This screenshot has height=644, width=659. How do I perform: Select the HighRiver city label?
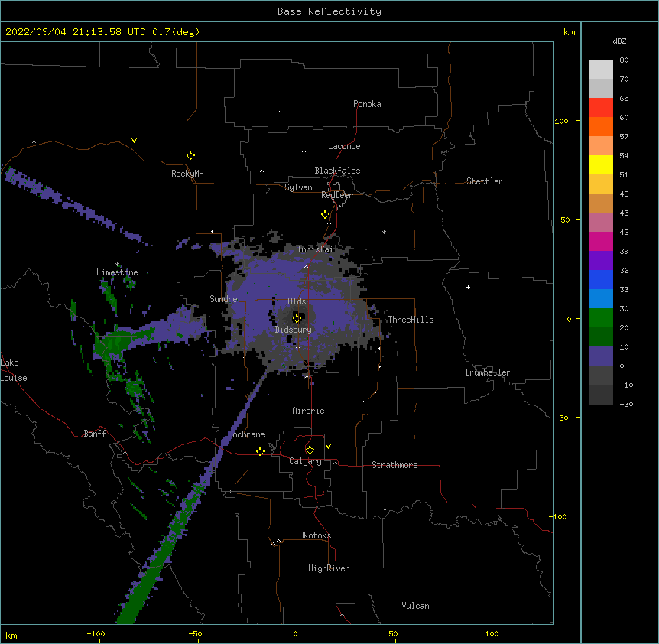point(329,568)
